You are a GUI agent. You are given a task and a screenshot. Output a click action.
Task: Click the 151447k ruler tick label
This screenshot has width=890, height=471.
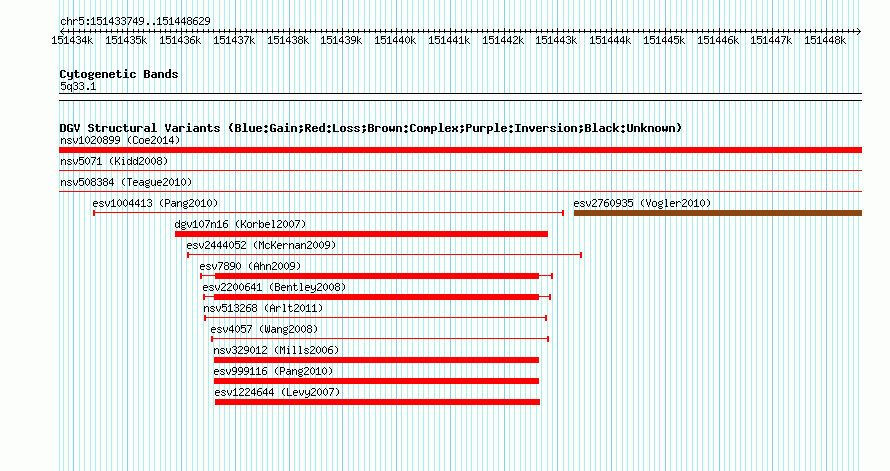(771, 40)
